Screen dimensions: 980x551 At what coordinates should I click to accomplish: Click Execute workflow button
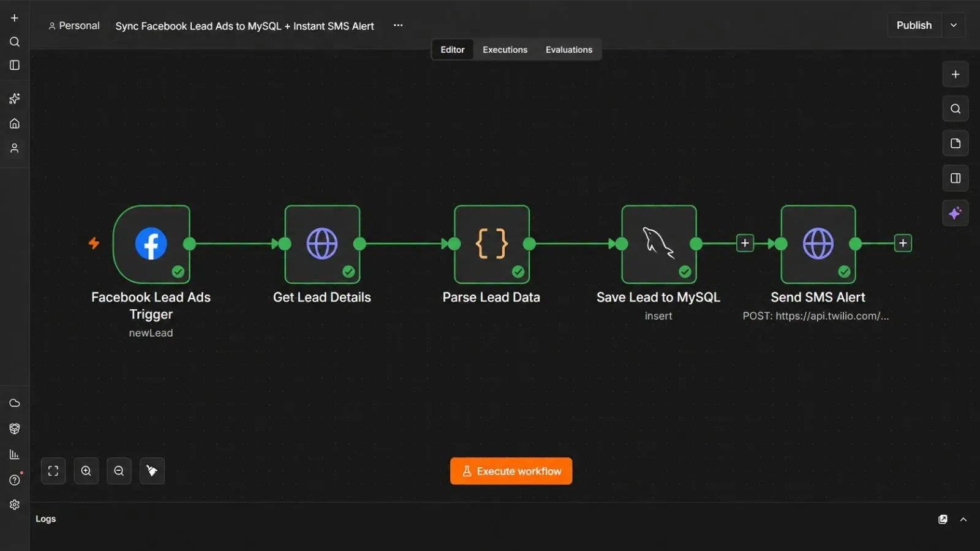click(x=511, y=471)
